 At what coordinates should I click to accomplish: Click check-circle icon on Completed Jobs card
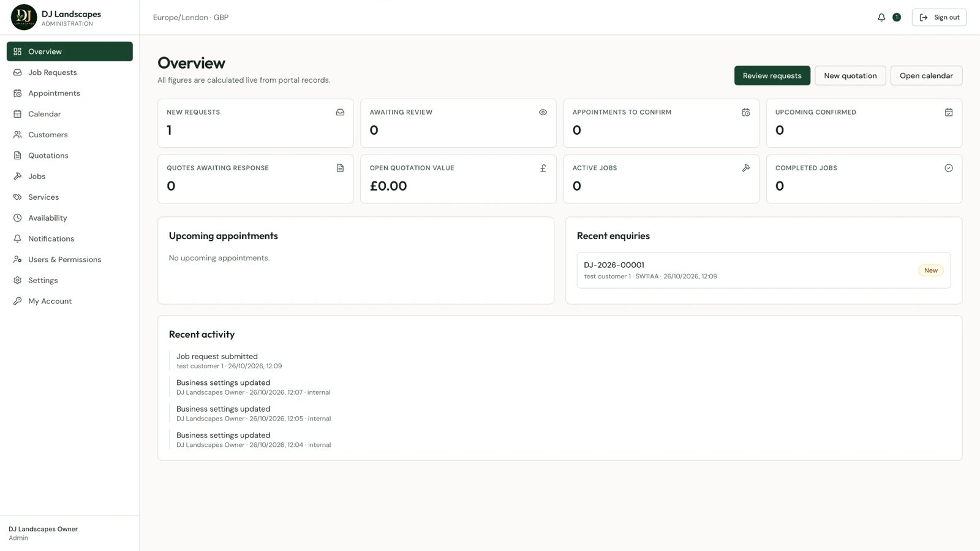coord(948,168)
